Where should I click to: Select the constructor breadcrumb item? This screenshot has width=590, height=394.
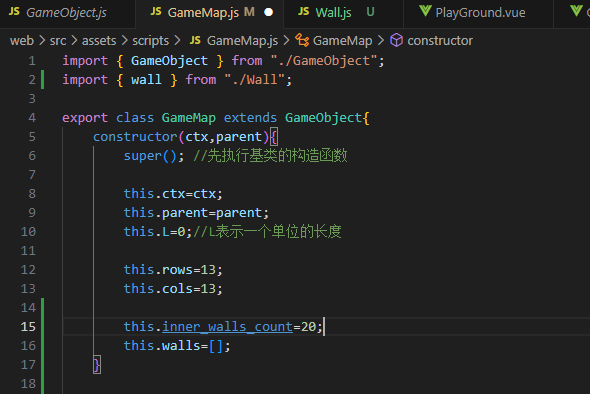[440, 41]
